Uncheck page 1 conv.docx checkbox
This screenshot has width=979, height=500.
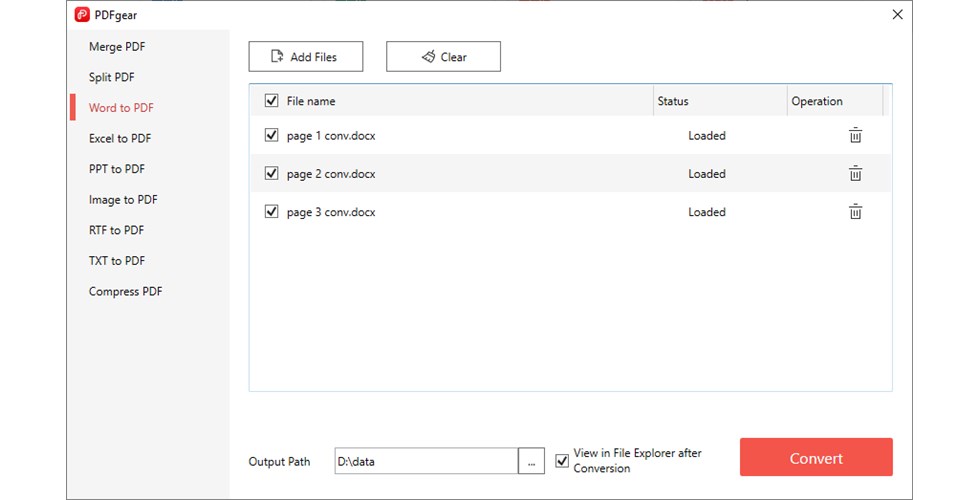(x=271, y=135)
